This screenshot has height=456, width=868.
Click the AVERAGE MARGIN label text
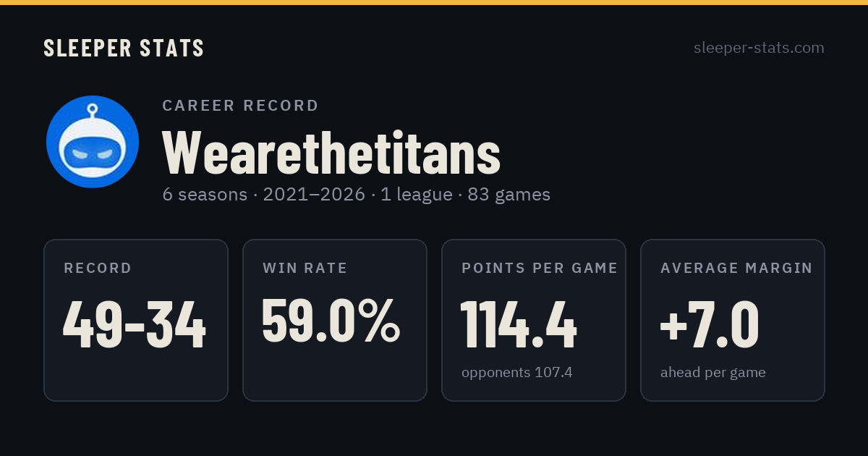pos(736,269)
